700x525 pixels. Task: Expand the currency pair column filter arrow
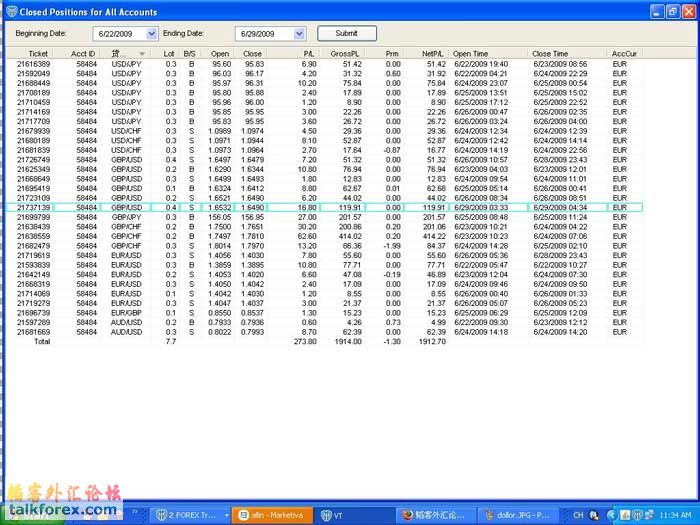(x=141, y=54)
